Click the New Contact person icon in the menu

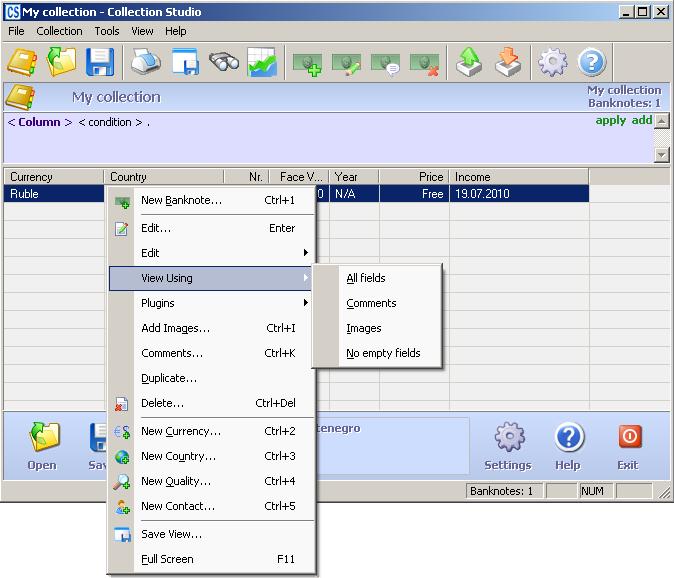coord(122,507)
